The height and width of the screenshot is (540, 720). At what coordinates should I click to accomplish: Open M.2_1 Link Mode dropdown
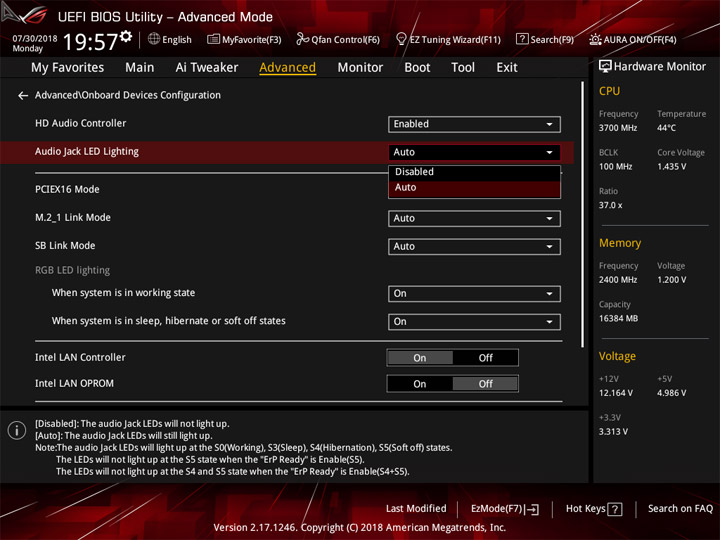[474, 219]
